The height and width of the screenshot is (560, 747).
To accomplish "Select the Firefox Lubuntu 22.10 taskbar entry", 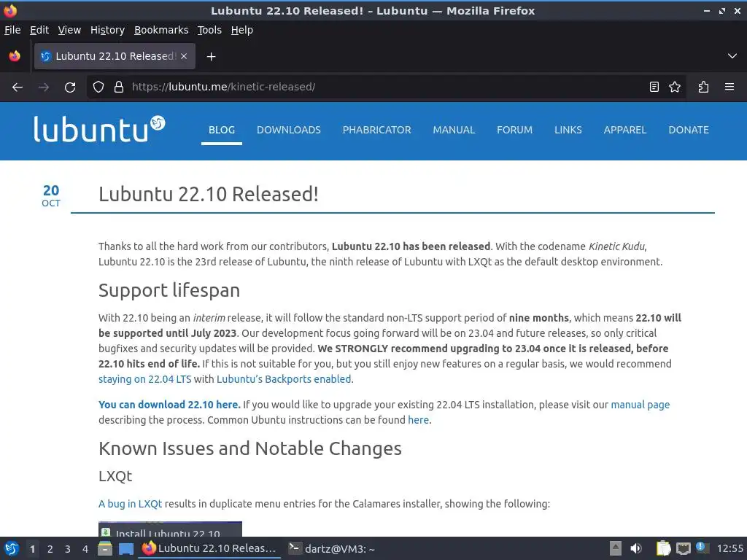I will [x=209, y=548].
